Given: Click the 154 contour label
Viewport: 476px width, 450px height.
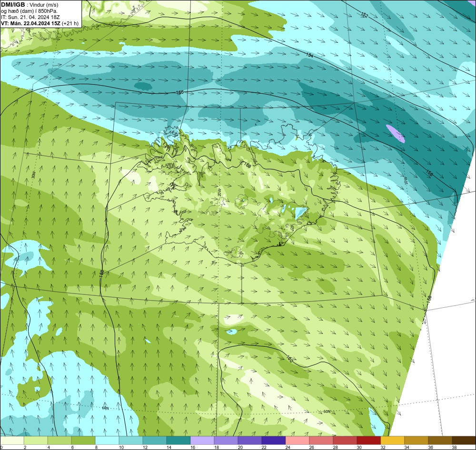Looking at the screenshot, I should [309, 55].
